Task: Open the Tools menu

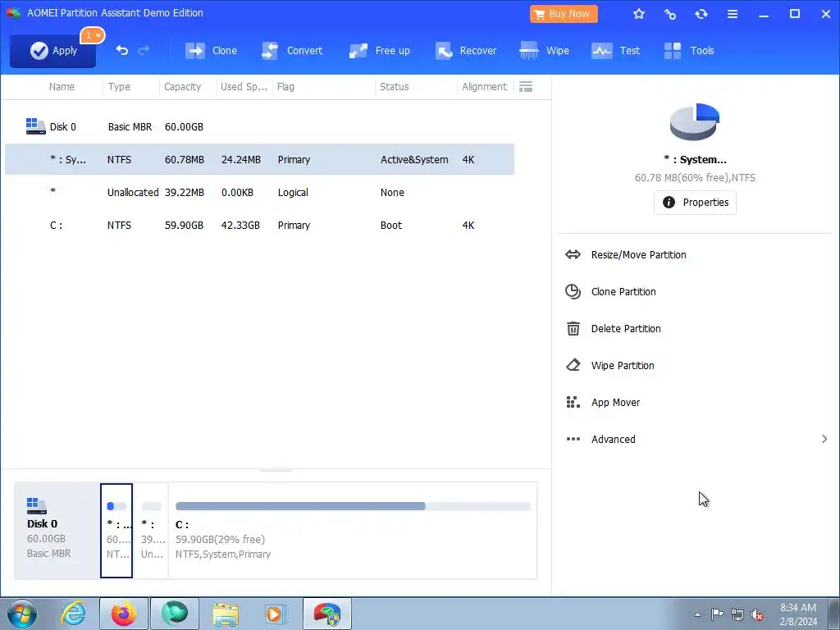Action: pyautogui.click(x=689, y=51)
